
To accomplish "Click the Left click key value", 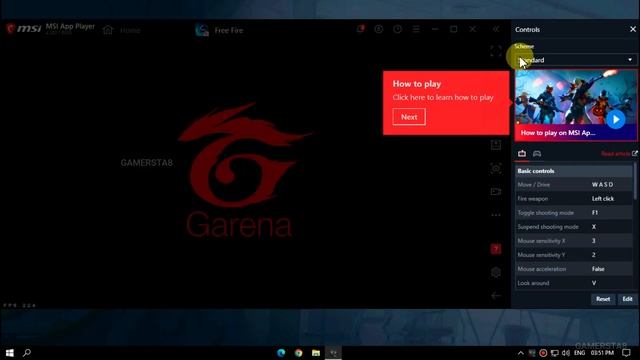I will click(603, 199).
